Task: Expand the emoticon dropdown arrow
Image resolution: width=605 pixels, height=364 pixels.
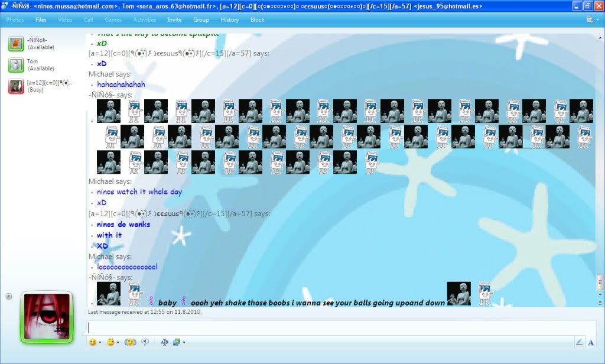Action: tap(100, 343)
